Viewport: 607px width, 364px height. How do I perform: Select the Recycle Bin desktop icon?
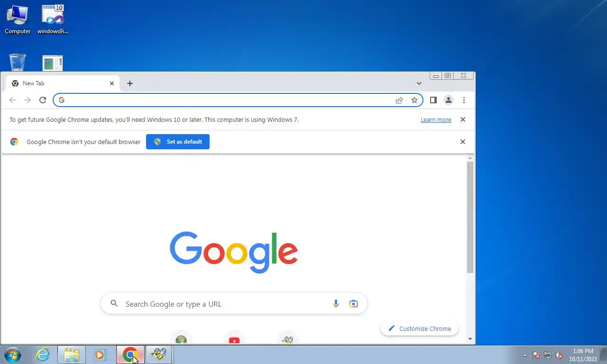[18, 63]
